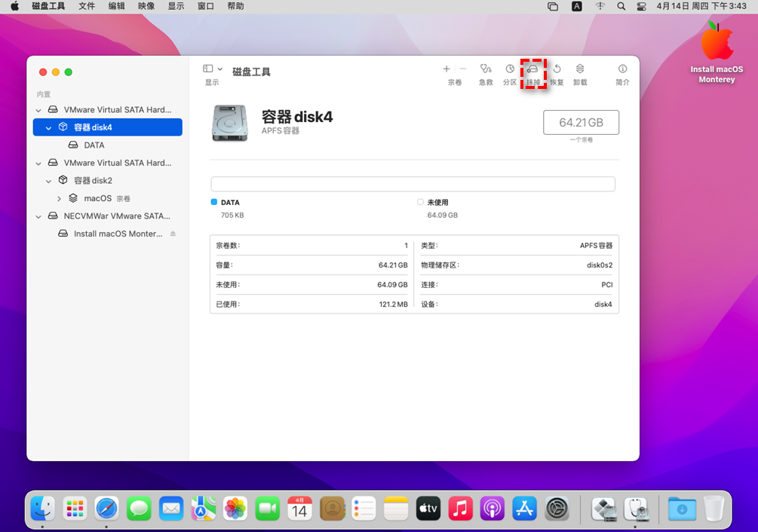Collapse the first VMware Virtual SATA Hard disk
The width and height of the screenshot is (758, 532).
coord(38,110)
